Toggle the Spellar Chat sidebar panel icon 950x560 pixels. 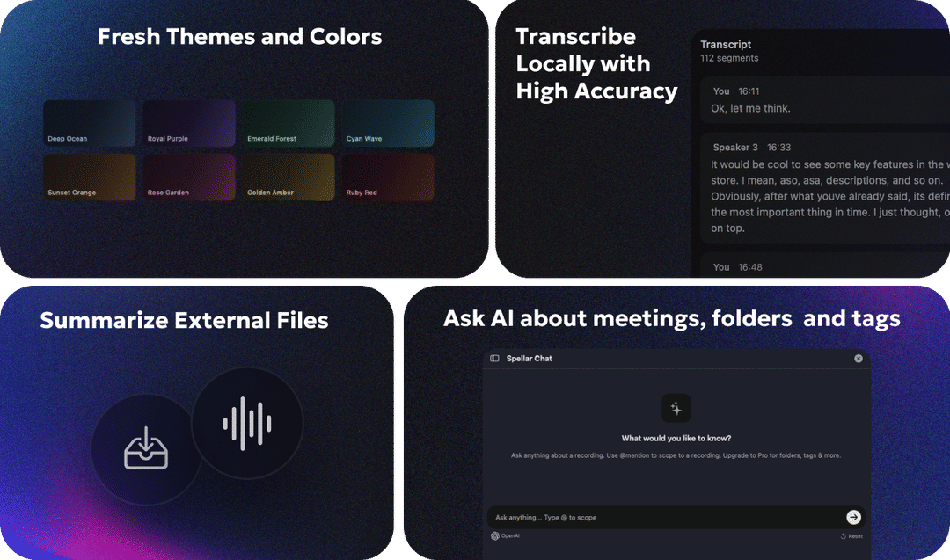pyautogui.click(x=494, y=359)
